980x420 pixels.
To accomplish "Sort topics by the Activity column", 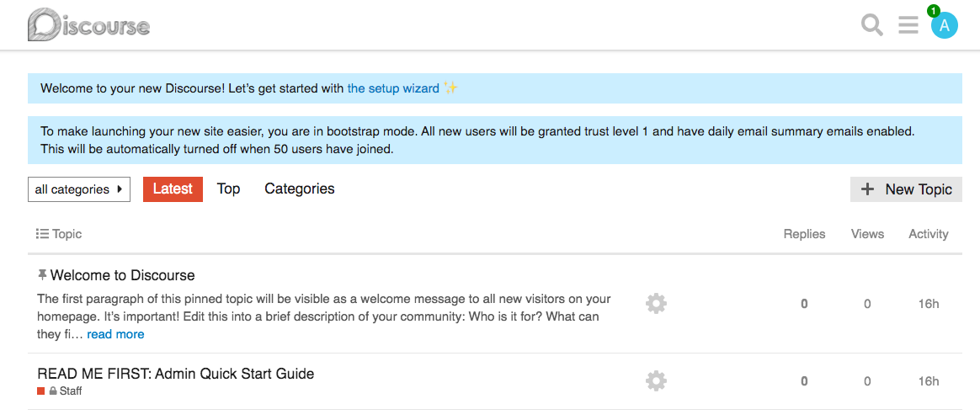I will [x=928, y=234].
